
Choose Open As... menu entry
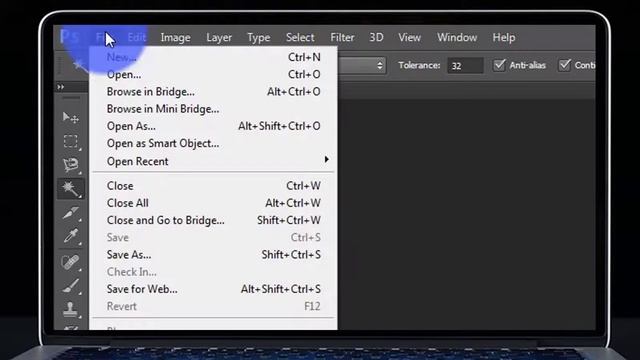pos(213,126)
